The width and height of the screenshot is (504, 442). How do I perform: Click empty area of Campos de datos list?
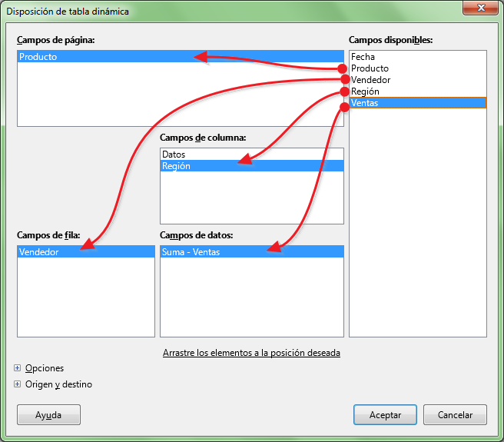[x=251, y=300]
